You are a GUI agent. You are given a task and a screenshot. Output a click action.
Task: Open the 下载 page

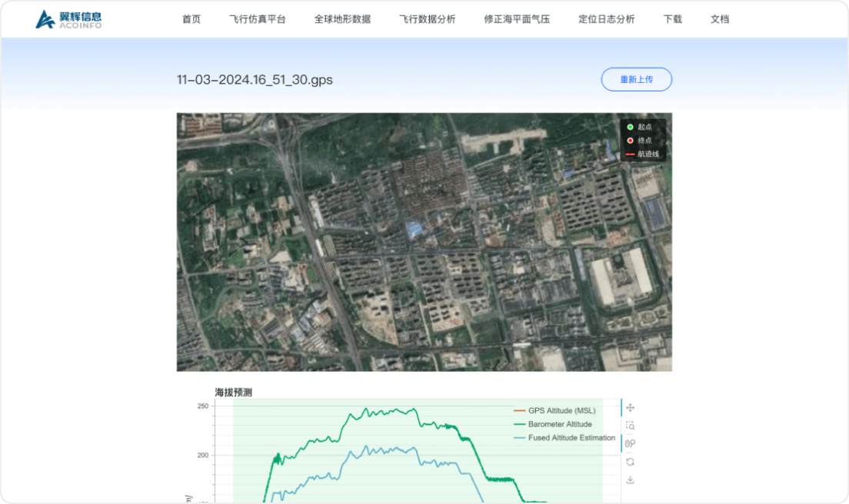(x=672, y=19)
